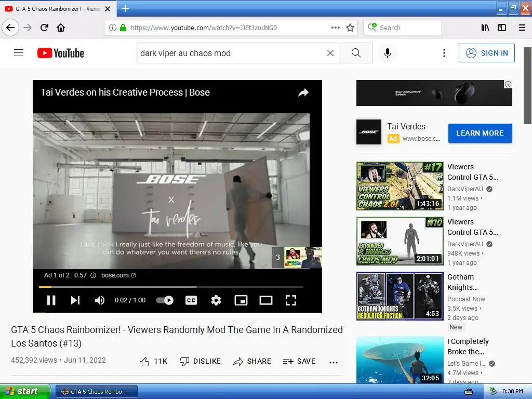Search with your voice microphone
Image resolution: width=532 pixels, height=399 pixels.
(388, 53)
